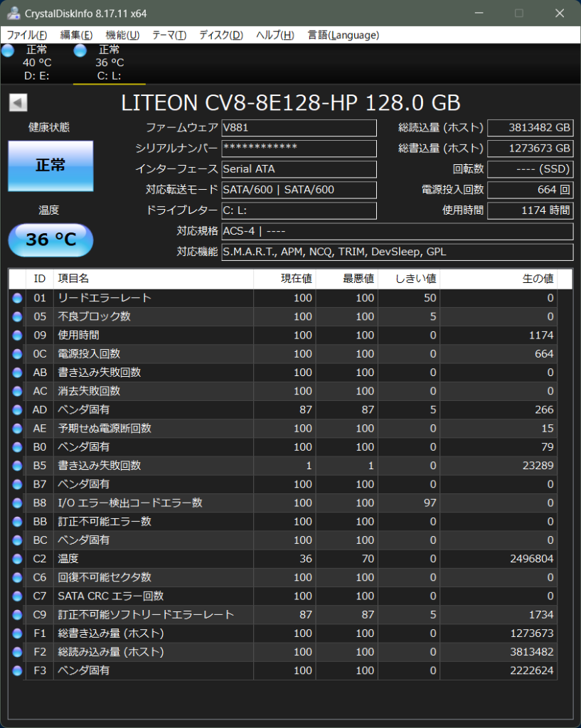This screenshot has height=728, width=581.
Task: Click the firmware field showing V881
Action: pos(299,128)
